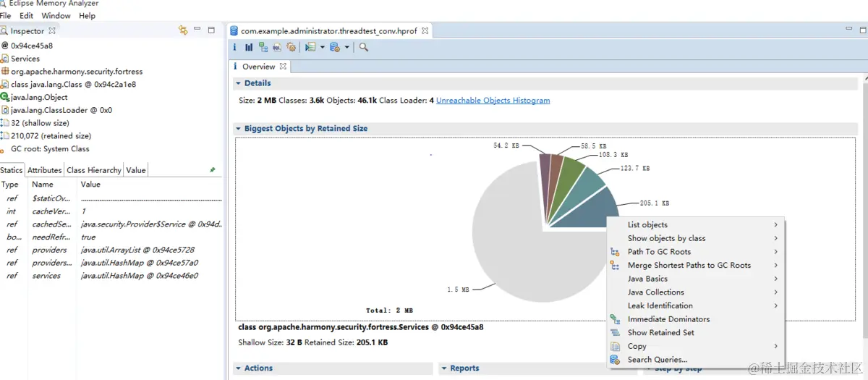This screenshot has width=868, height=380.
Task: Switch to the Value tab
Action: [x=136, y=170]
